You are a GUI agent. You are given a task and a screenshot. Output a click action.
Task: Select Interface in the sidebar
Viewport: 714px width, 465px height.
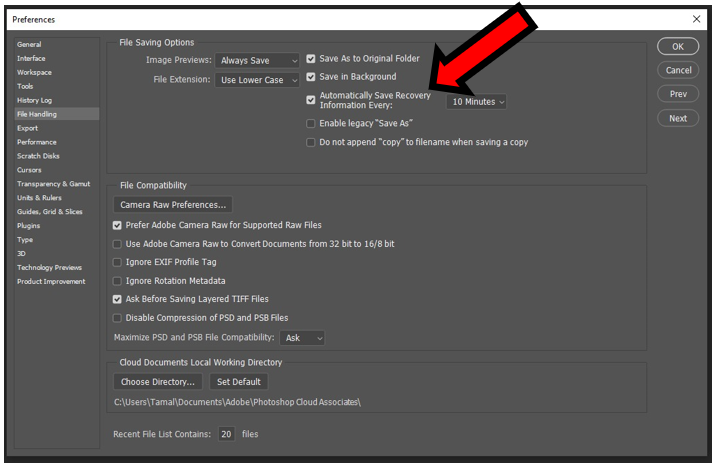coord(31,58)
